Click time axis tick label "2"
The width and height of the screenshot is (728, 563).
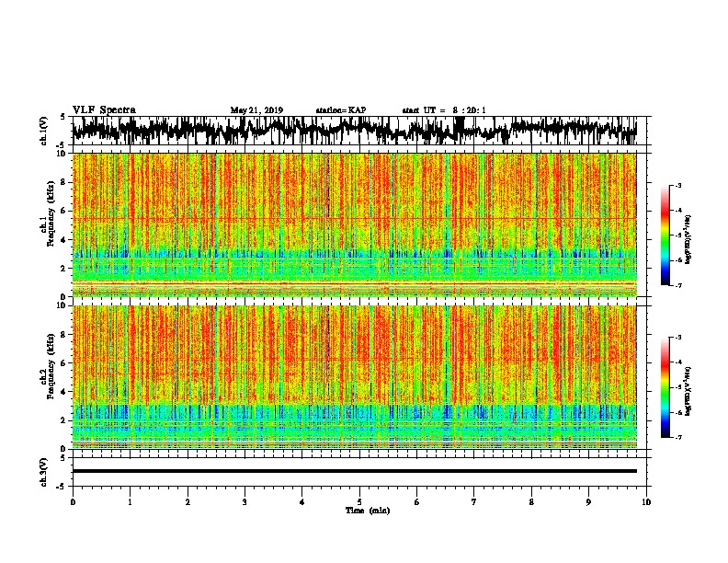click(x=188, y=502)
